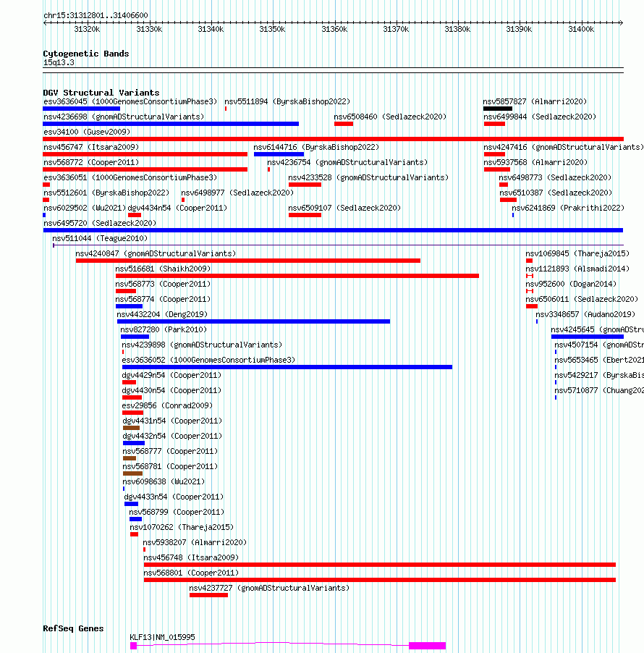The width and height of the screenshot is (644, 653).
Task: Select the nsv4247416 gnomAD variant label
Action: 563,147
